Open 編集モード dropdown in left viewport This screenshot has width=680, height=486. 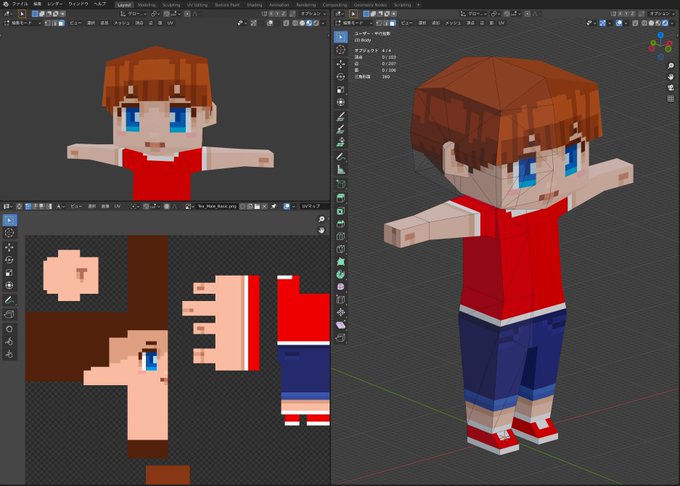(x=22, y=23)
